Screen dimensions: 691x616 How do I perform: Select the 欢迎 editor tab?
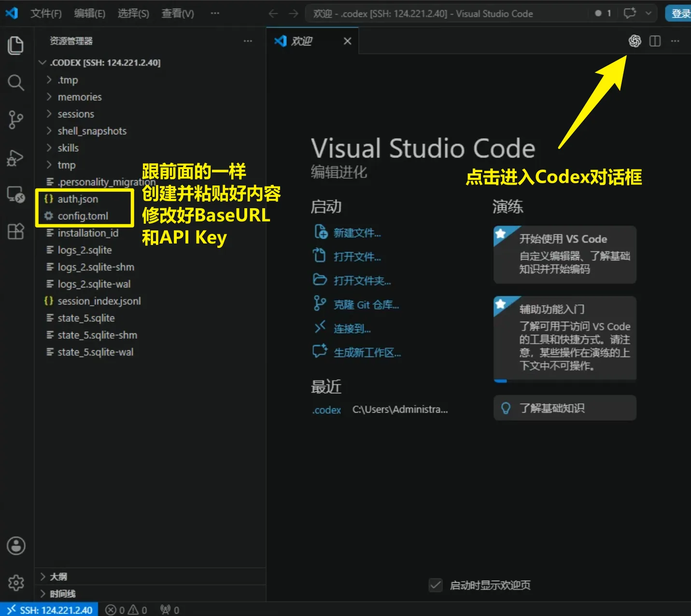312,41
